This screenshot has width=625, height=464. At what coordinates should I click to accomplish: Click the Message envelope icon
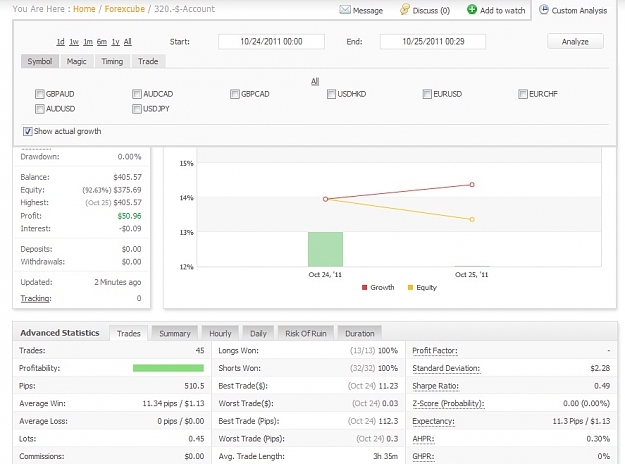[345, 10]
